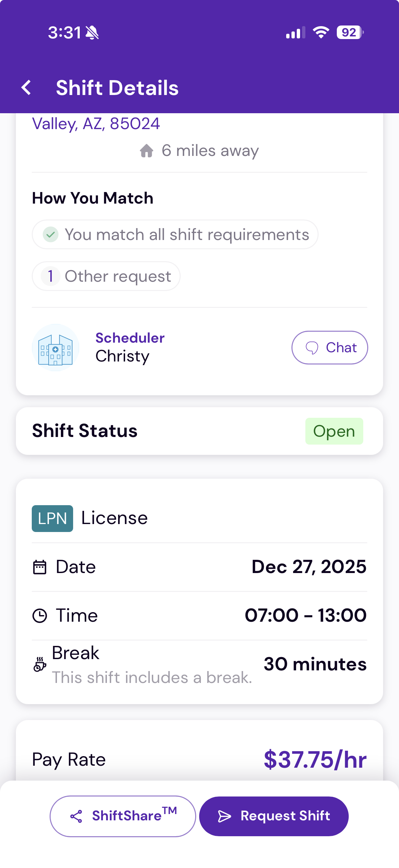The width and height of the screenshot is (399, 868).
Task: Tap the home distance icon
Action: 147,151
